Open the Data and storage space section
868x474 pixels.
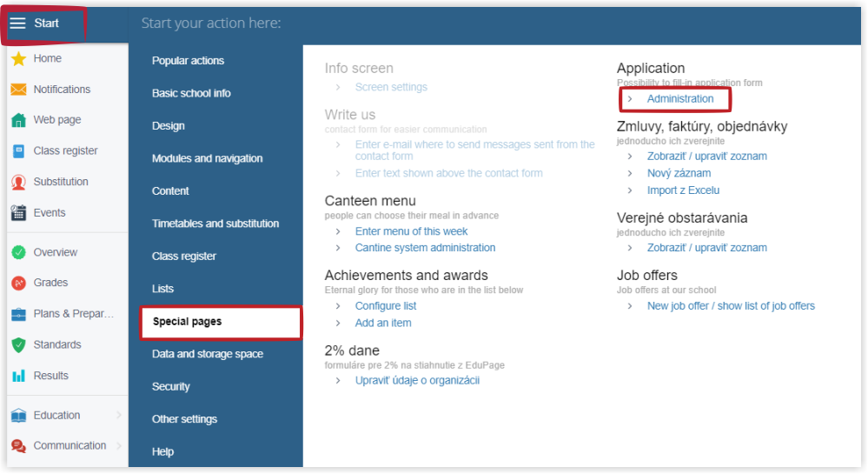tap(208, 354)
